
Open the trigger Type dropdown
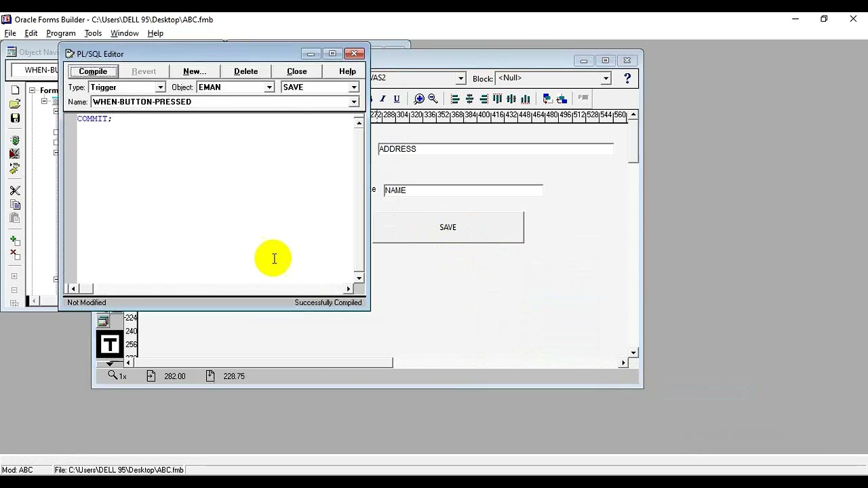click(161, 87)
